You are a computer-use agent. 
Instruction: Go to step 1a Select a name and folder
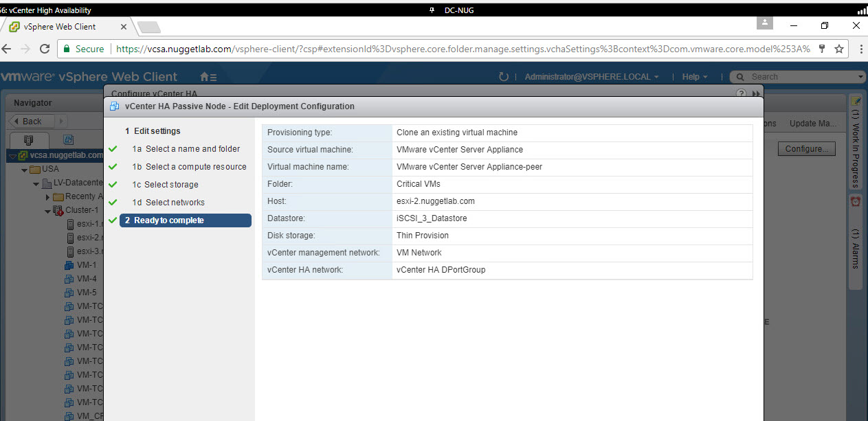[x=192, y=149]
